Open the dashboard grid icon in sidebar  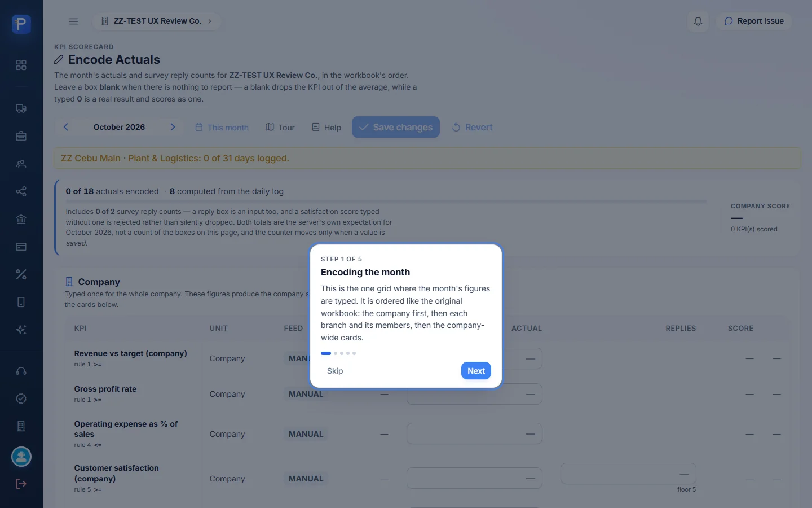point(21,65)
